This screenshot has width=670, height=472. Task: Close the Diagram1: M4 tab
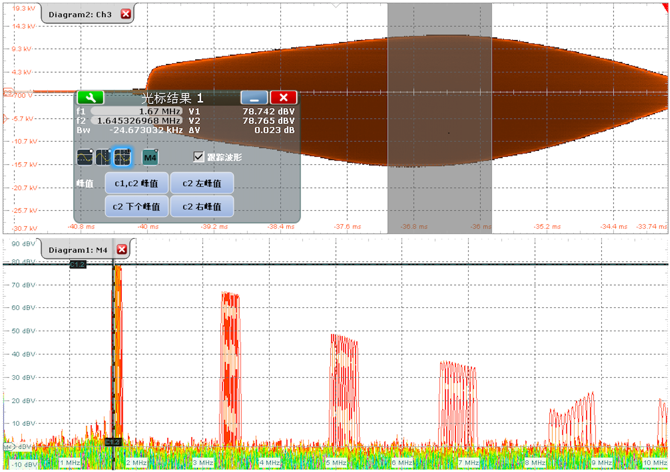click(x=121, y=249)
